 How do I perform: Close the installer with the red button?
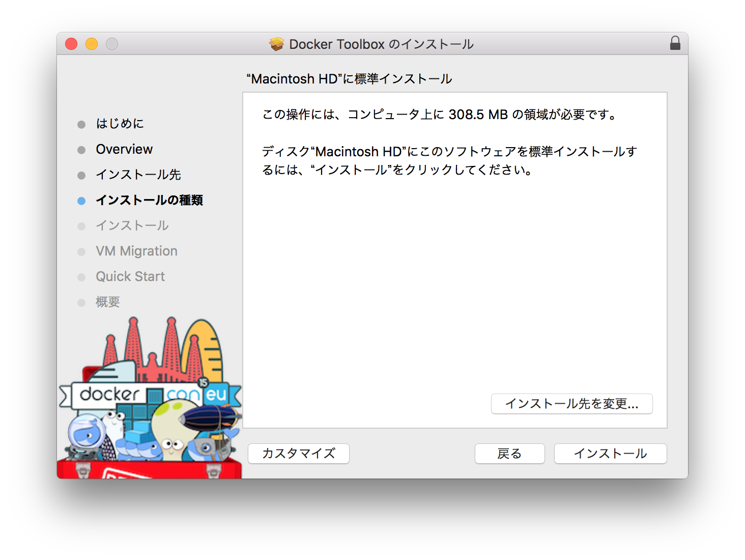[x=71, y=44]
